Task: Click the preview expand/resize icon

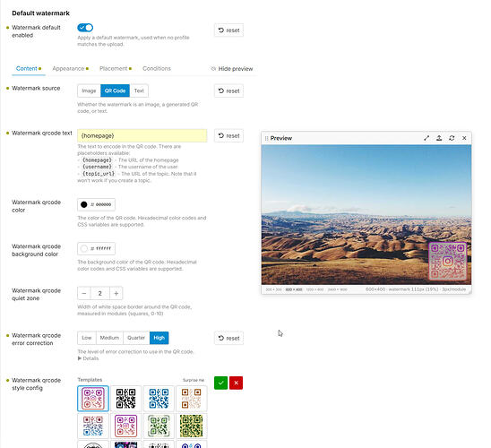Action: (426, 138)
